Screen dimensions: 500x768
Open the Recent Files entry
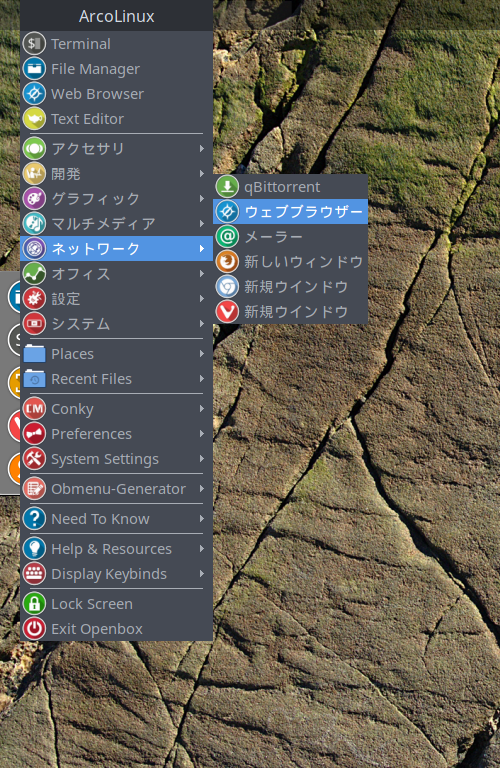click(117, 379)
